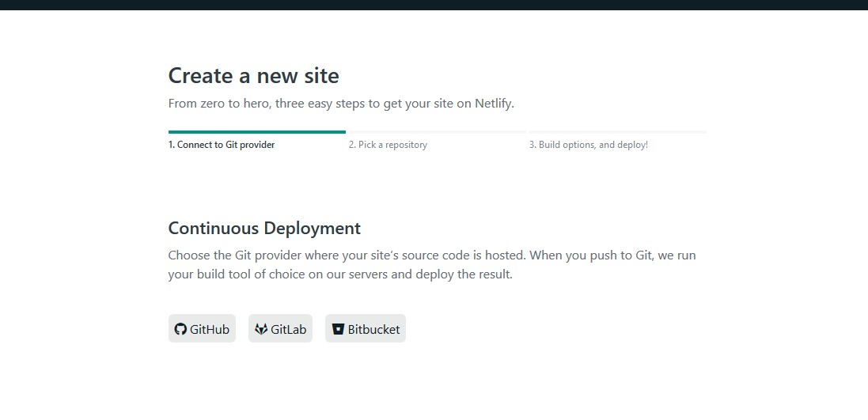
Task: Click the 'Continuous Deployment' heading
Action: [264, 229]
